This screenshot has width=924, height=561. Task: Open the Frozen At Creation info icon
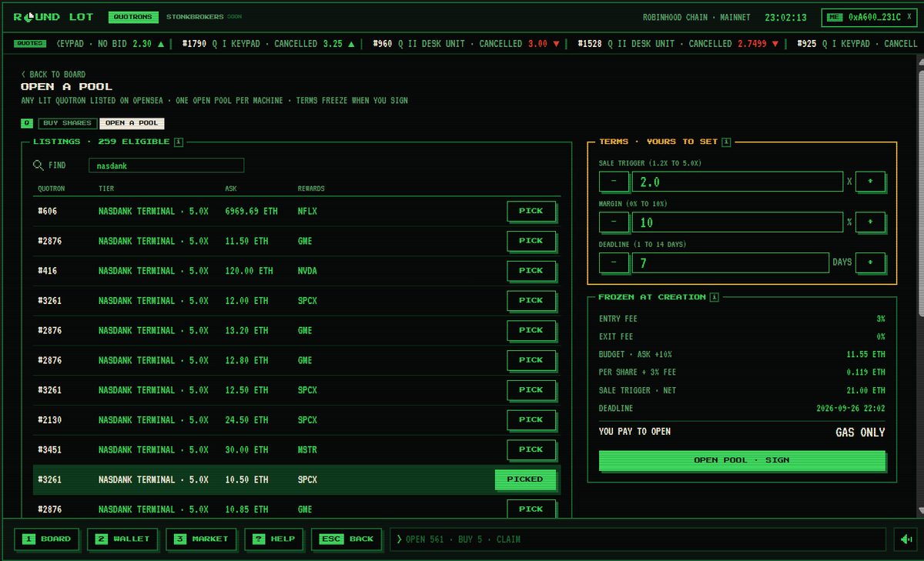click(x=714, y=297)
